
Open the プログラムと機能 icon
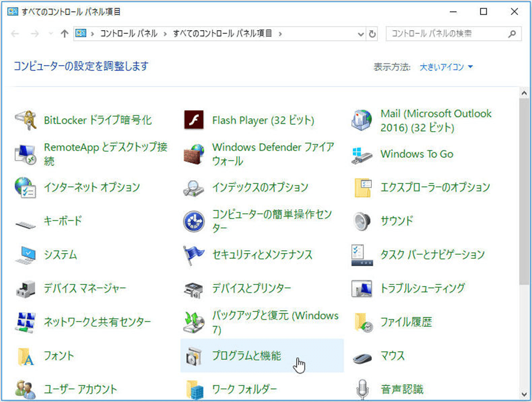click(194, 356)
